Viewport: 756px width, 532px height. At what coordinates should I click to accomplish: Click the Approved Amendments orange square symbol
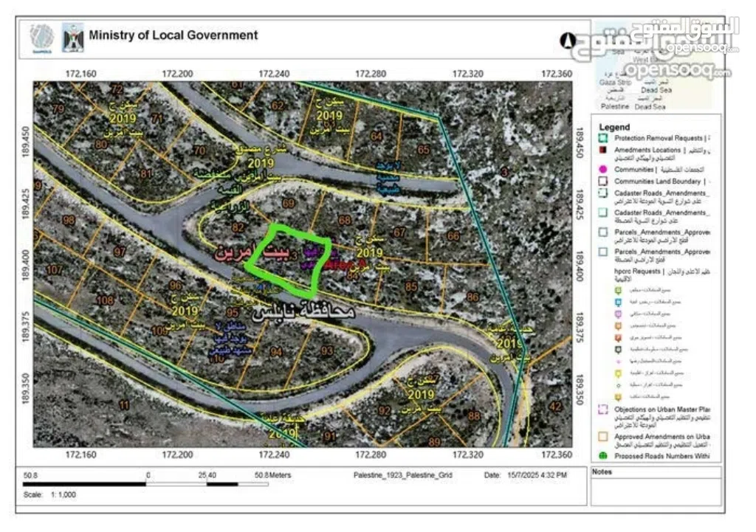tap(603, 436)
